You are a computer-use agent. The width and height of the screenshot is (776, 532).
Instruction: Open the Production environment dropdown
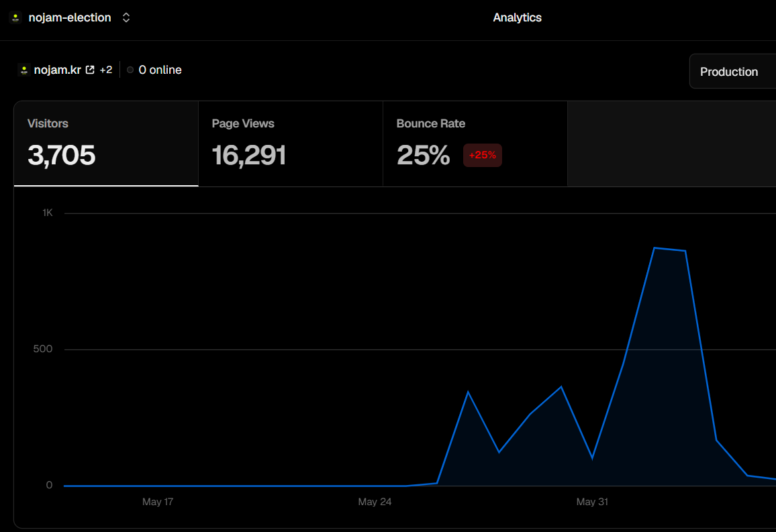(x=732, y=72)
